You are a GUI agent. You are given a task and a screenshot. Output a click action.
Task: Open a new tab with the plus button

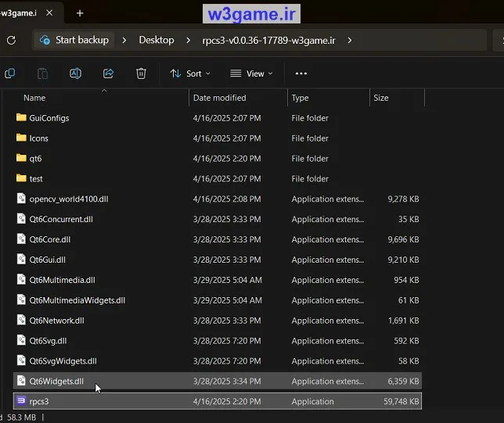[x=80, y=13]
